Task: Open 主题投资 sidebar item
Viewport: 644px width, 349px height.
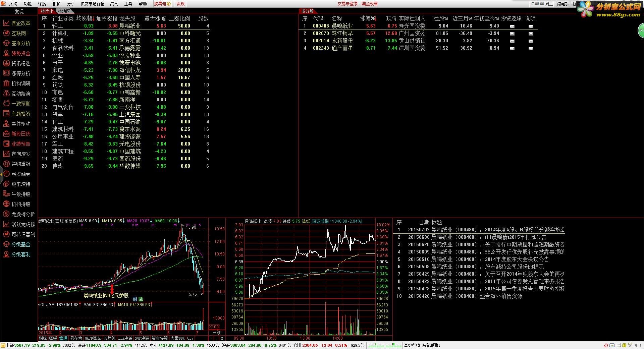Action: coord(17,114)
